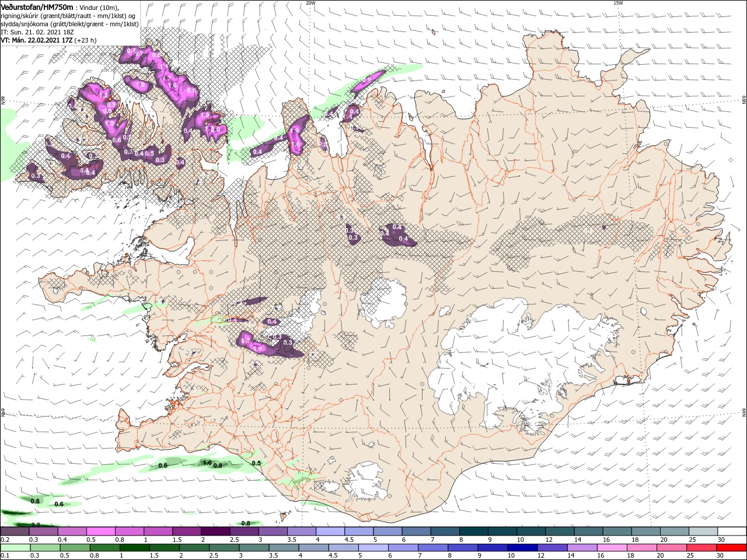The image size is (747, 560).
Task: Click the dark purple 0.2 swatch in snow scale
Action: 15,531
